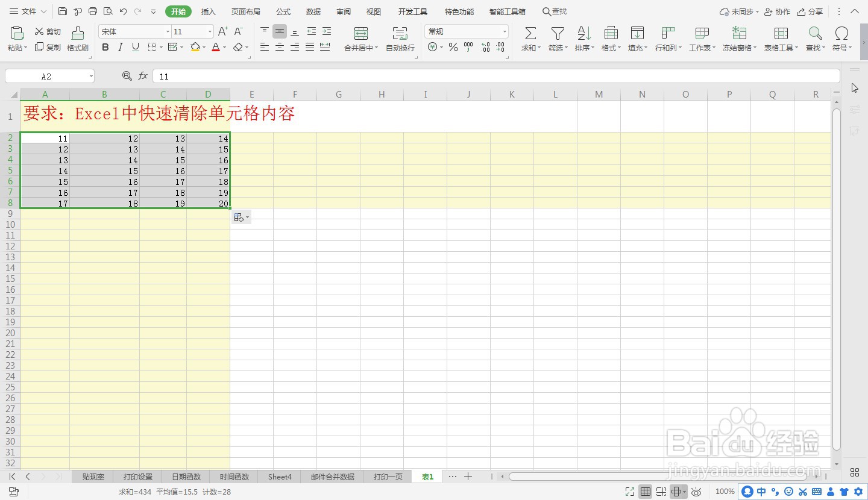Toggle Italic formatting
This screenshot has width=868, height=500.
click(x=121, y=47)
